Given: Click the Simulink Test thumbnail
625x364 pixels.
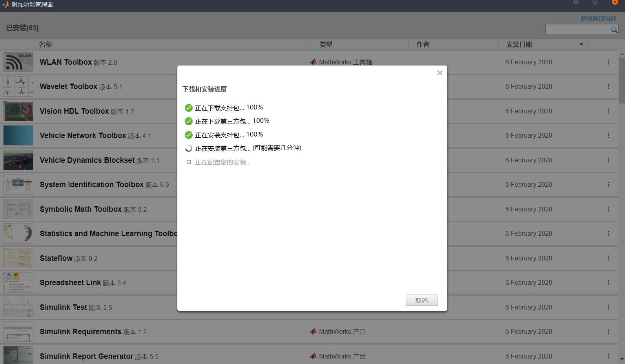Looking at the screenshot, I should pos(18,308).
